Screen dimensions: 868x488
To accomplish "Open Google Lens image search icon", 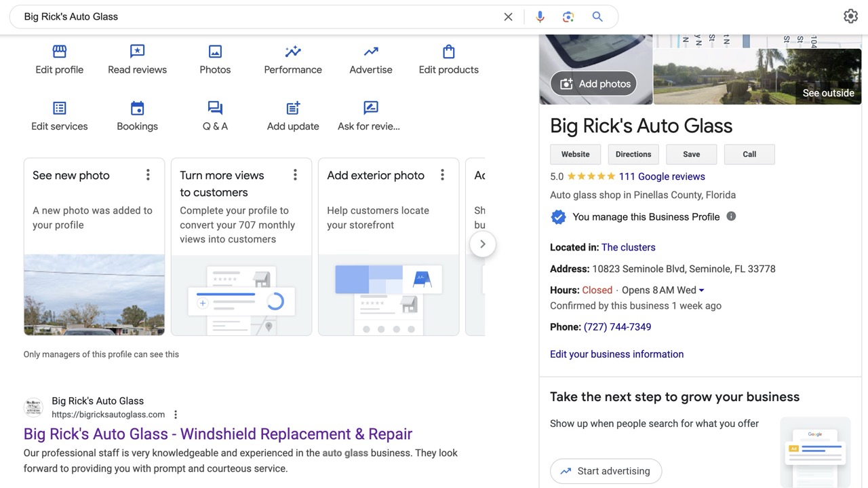I will [x=568, y=17].
